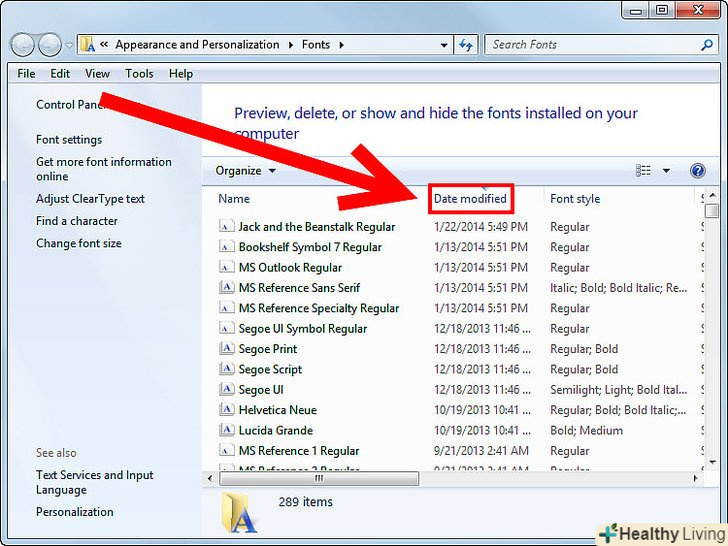Open the address bar history dropdown
This screenshot has height=546, width=728.
444,45
